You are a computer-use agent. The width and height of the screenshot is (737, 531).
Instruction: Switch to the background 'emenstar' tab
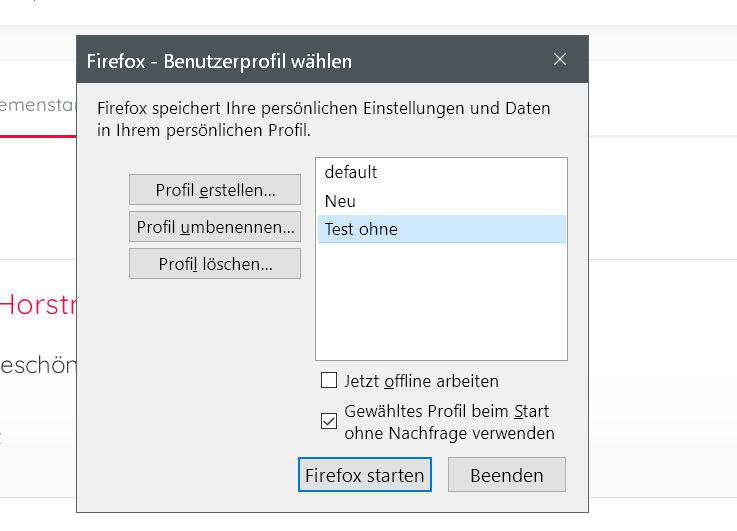point(38,102)
